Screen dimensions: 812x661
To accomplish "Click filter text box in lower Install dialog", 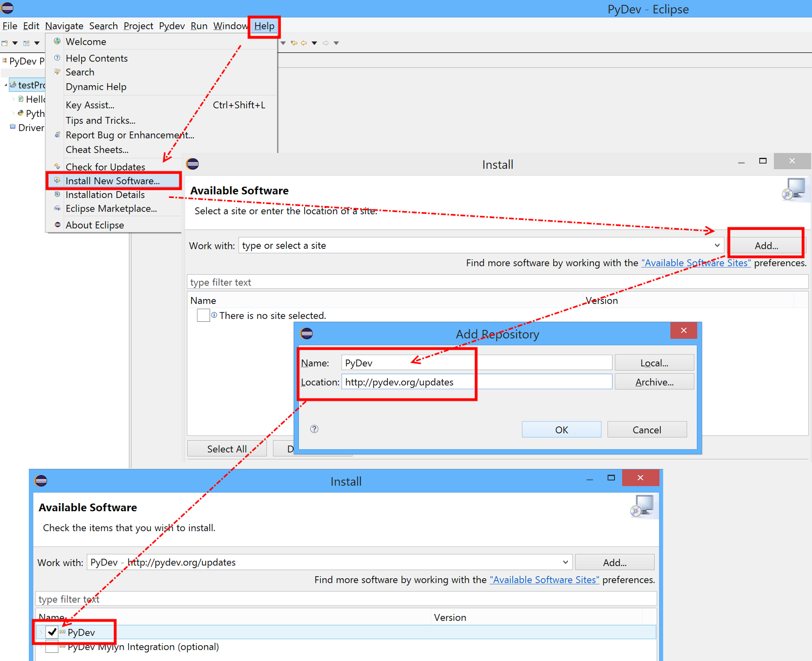I will tap(346, 599).
